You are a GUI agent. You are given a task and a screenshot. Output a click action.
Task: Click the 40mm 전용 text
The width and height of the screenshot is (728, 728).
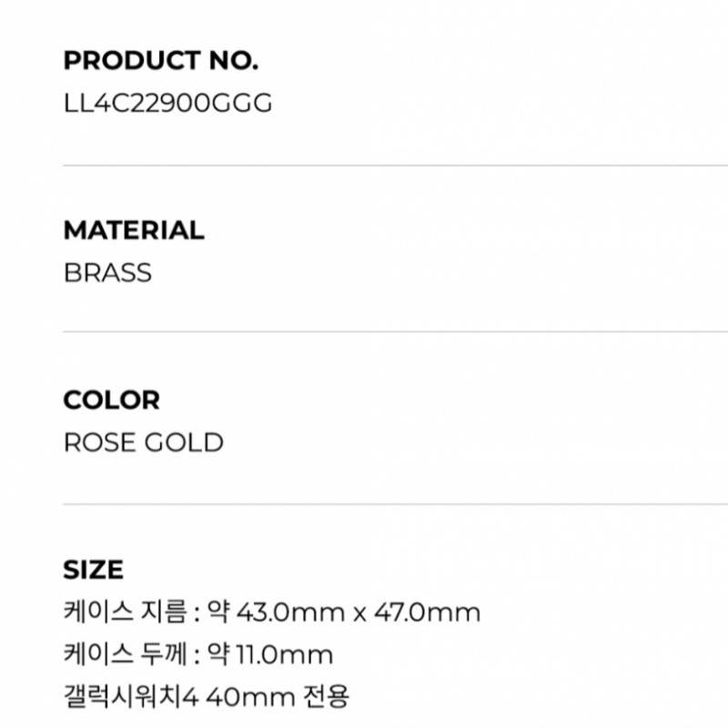[x=277, y=697]
